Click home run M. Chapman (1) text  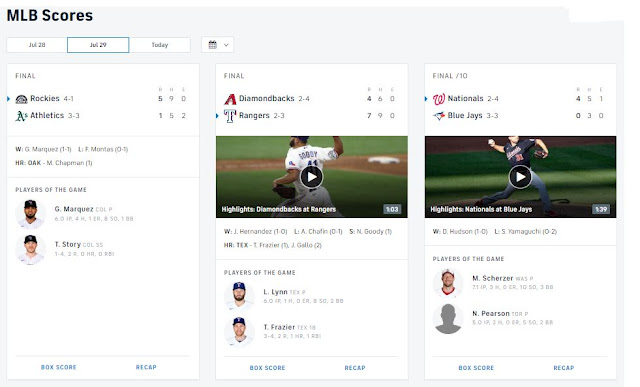pyautogui.click(x=69, y=163)
